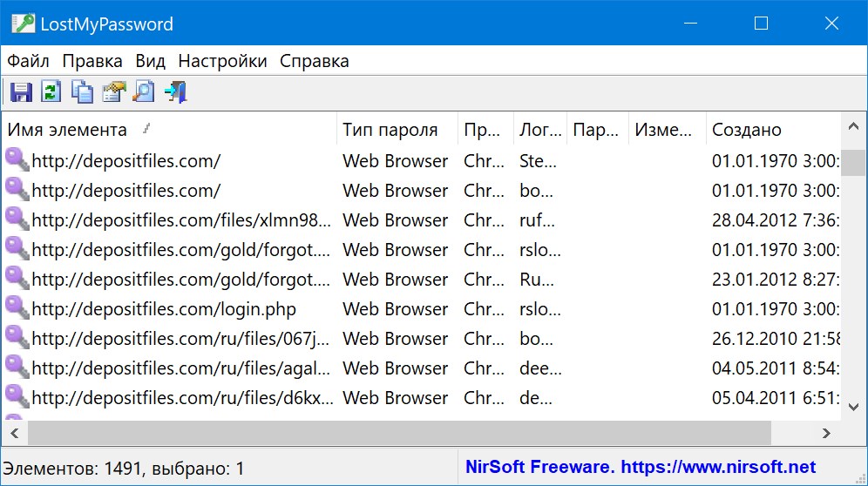The height and width of the screenshot is (486, 868).
Task: Select the depositfiles.com/files/xlmn98 entry
Action: coord(181,220)
